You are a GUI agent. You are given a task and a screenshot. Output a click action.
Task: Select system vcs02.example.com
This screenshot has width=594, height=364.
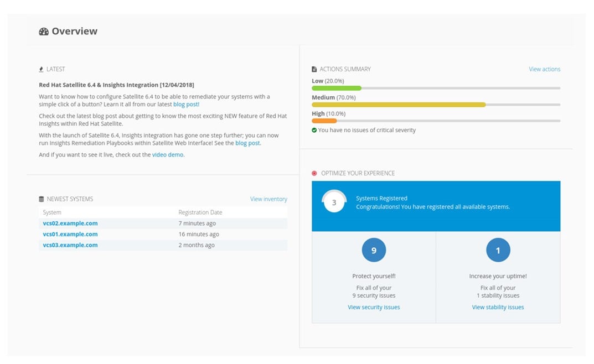[x=70, y=223]
